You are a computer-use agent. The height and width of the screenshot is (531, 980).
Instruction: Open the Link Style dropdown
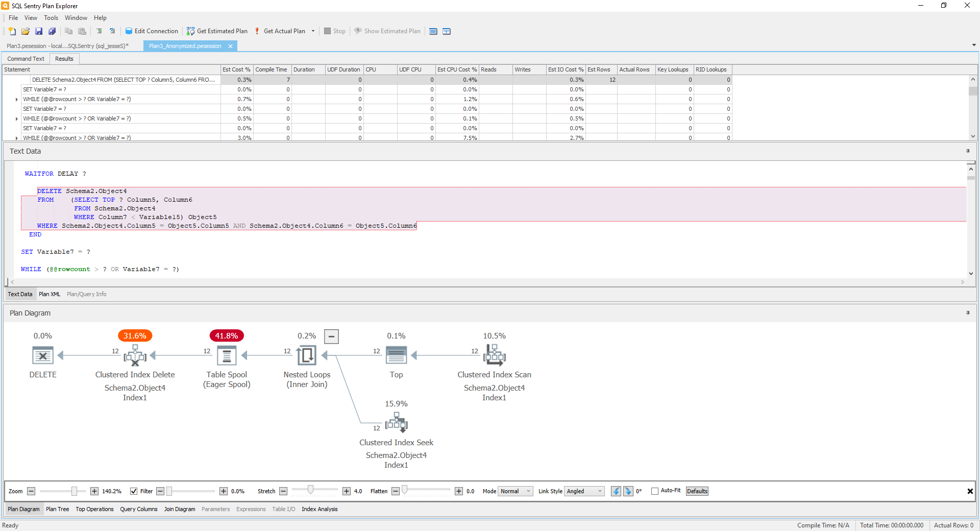(583, 491)
